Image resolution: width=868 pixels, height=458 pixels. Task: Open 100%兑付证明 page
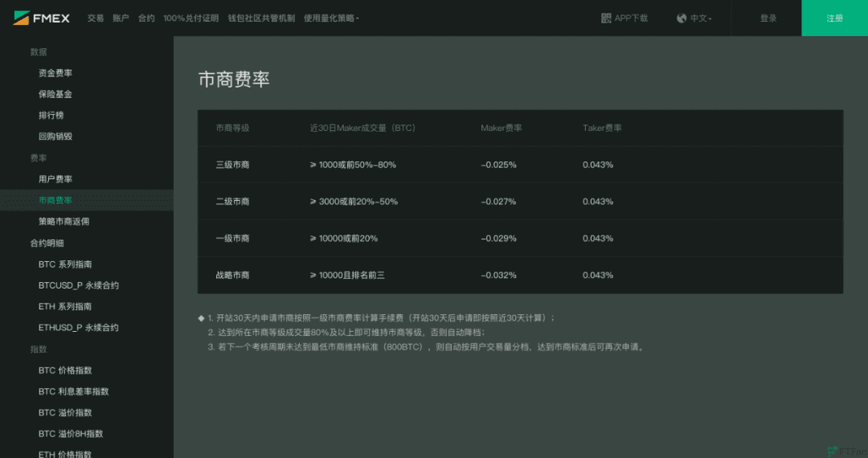191,18
